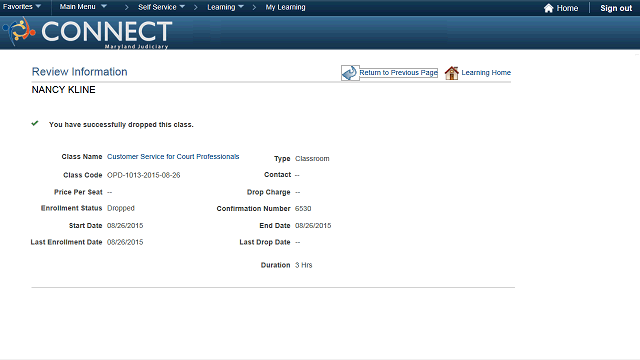
Task: Expand the Self Service breadcrumb dropdown
Action: [161, 7]
